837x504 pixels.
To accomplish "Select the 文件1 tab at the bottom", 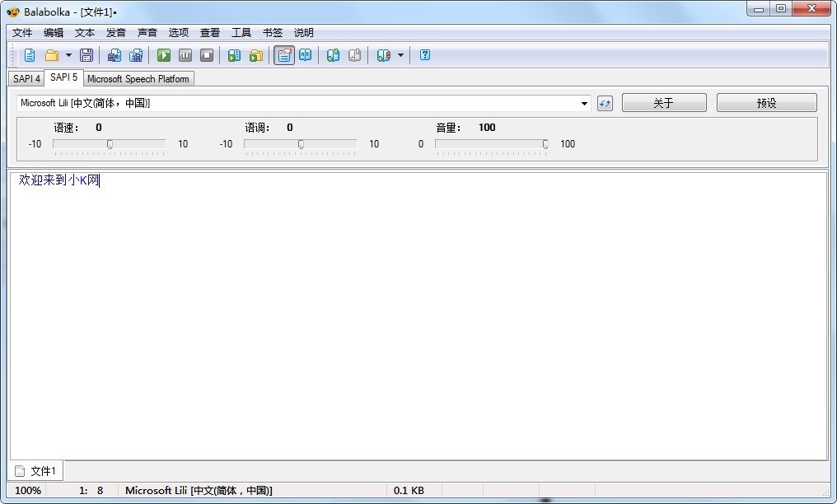I will pyautogui.click(x=35, y=470).
